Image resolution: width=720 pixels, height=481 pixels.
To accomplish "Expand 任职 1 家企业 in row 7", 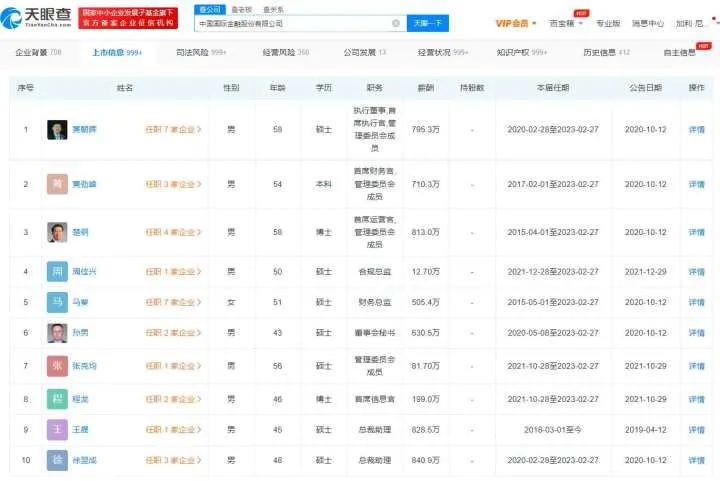I will click(174, 366).
